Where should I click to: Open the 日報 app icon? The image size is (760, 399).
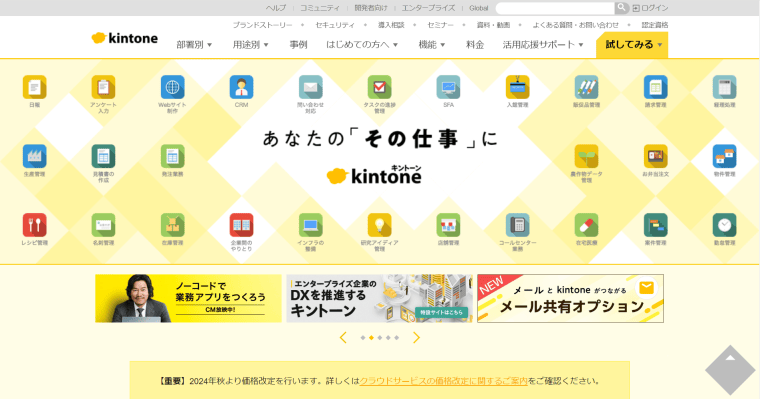point(34,87)
